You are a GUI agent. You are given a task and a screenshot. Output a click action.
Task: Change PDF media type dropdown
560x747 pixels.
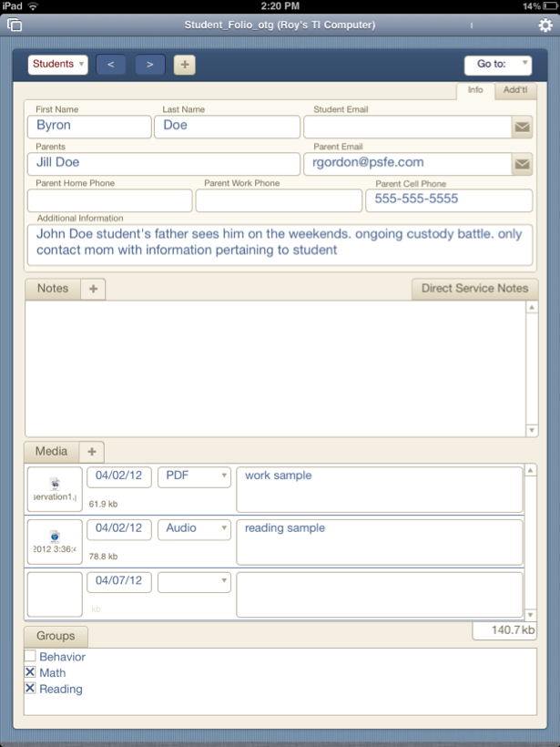click(194, 476)
